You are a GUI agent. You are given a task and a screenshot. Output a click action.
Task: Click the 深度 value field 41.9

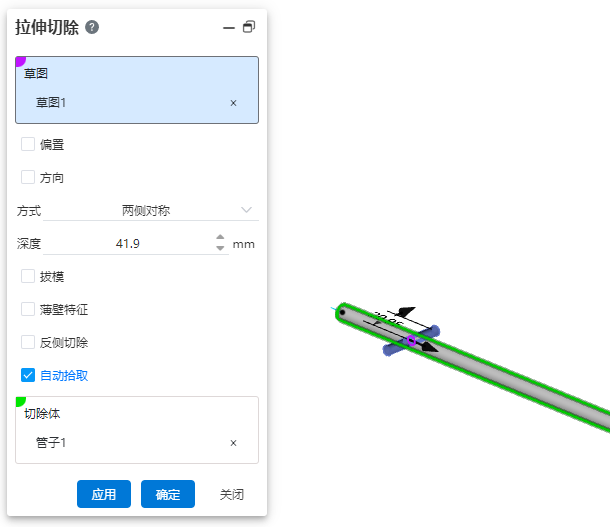tap(128, 244)
